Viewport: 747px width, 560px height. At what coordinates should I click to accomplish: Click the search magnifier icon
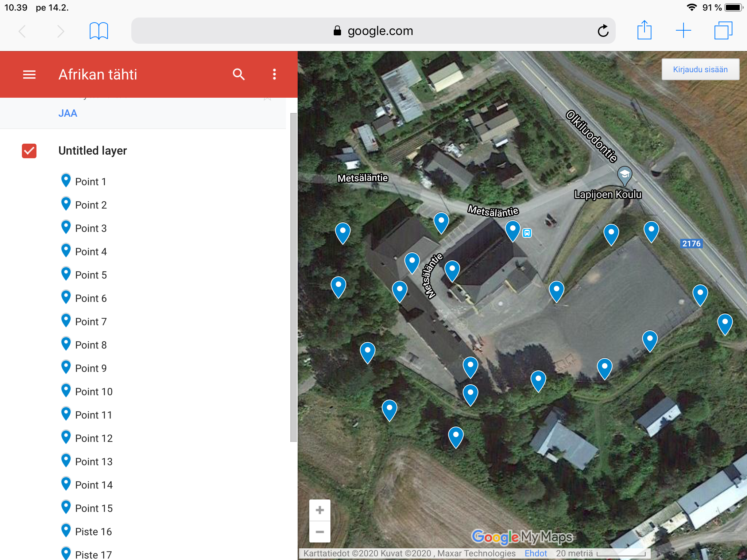pyautogui.click(x=239, y=74)
